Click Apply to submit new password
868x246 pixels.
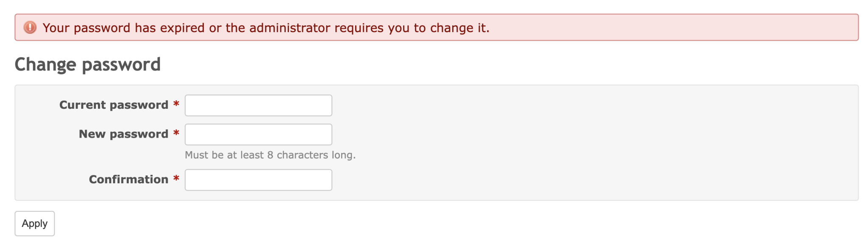tap(34, 223)
